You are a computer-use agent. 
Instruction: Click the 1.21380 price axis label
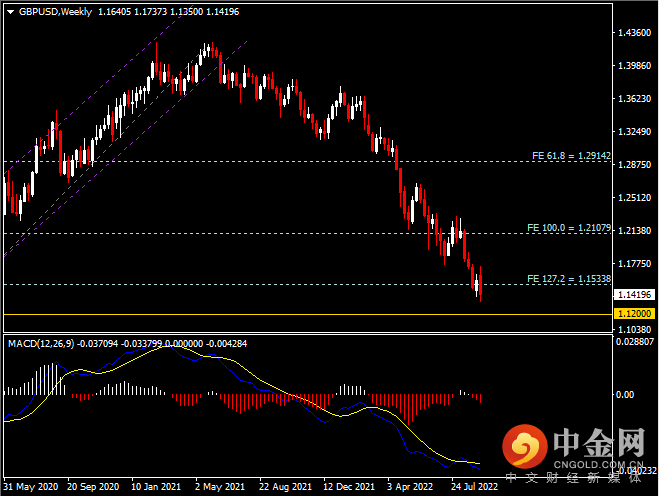tap(635, 231)
